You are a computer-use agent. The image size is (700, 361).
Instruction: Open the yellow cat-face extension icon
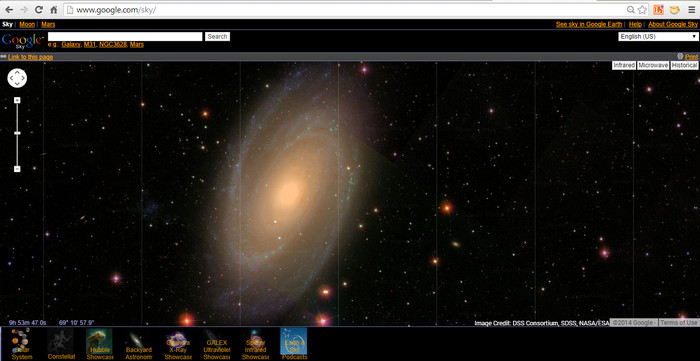[x=675, y=10]
